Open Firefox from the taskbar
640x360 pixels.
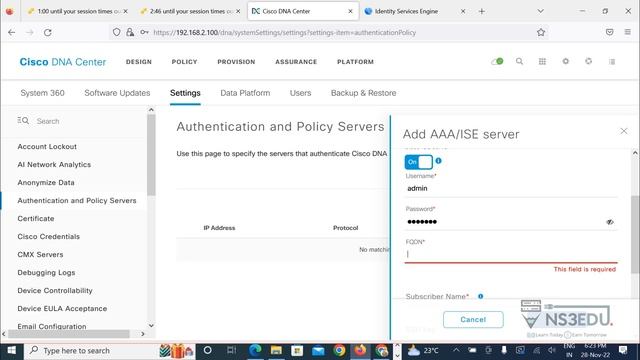coord(360,350)
